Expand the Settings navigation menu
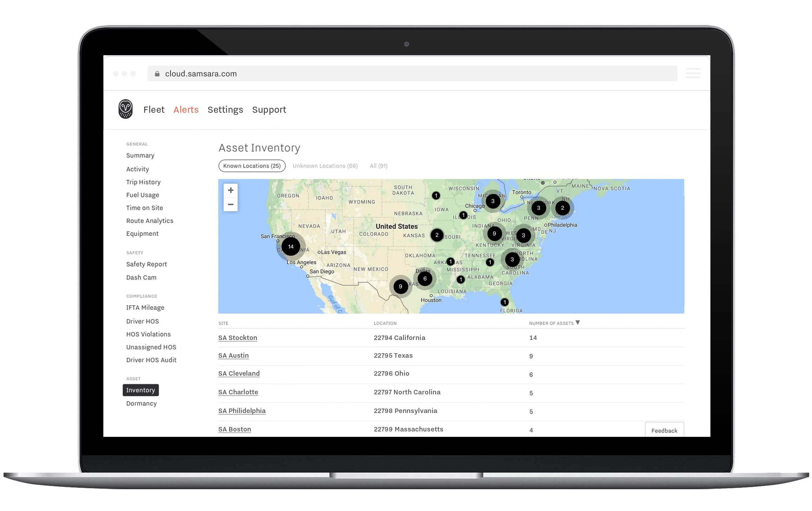The image size is (812, 511). (x=225, y=110)
